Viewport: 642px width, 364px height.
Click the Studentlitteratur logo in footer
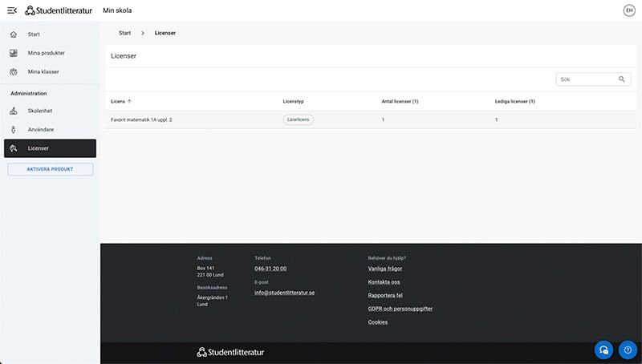click(x=230, y=352)
